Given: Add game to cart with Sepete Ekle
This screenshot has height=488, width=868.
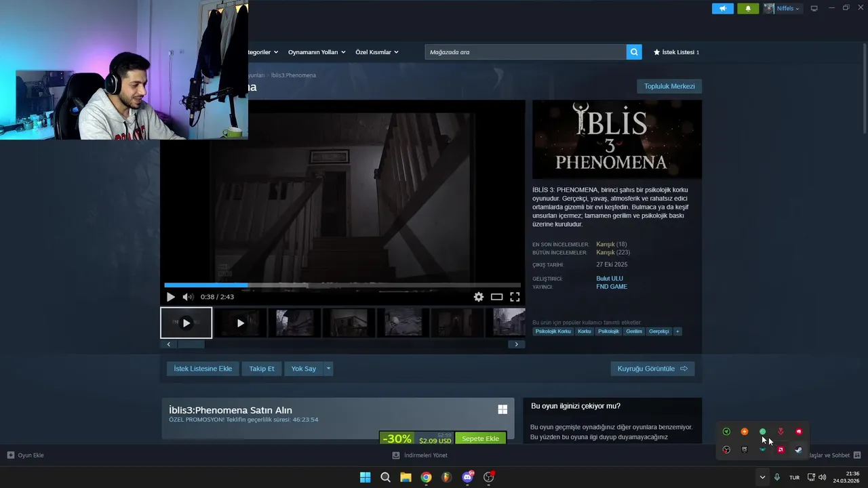Looking at the screenshot, I should pyautogui.click(x=481, y=438).
